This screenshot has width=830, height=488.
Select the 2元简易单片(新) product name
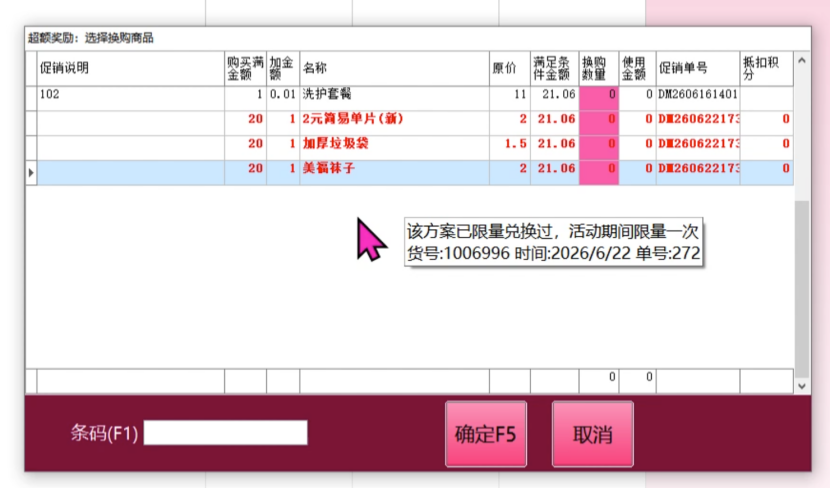pyautogui.click(x=353, y=119)
